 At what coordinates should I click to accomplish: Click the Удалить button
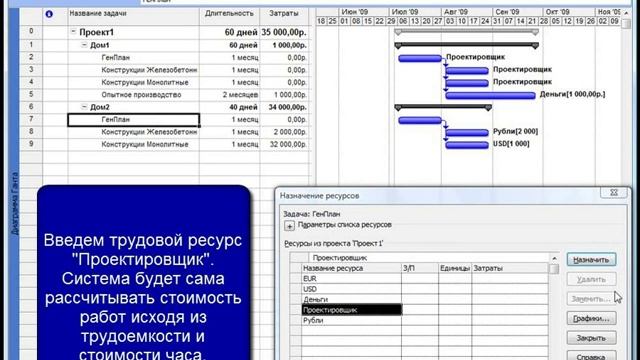click(591, 280)
